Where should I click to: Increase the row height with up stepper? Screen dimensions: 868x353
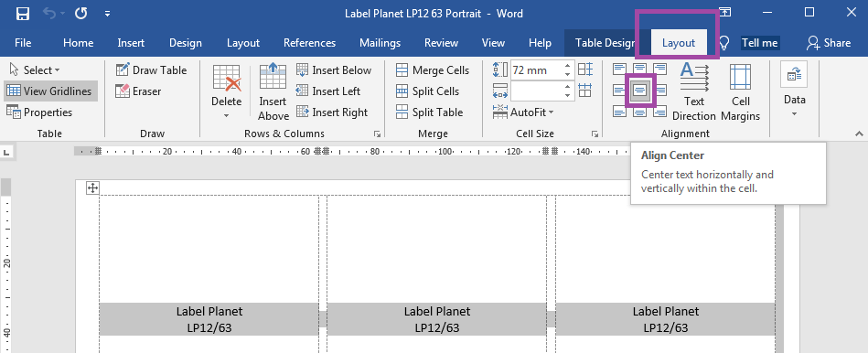coord(567,66)
